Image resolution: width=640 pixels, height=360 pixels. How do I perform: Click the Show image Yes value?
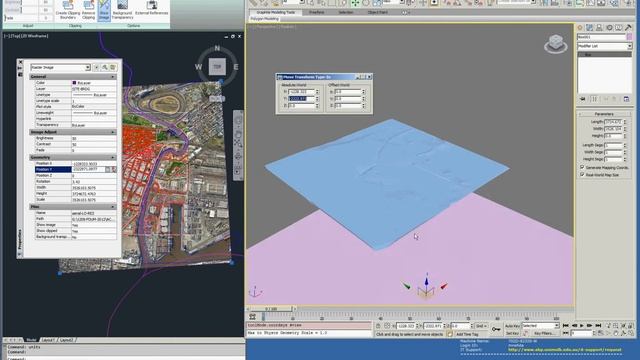coord(94,225)
